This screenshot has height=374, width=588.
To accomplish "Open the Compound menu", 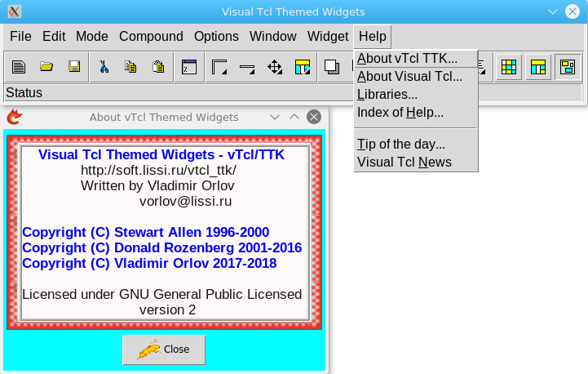I will click(151, 36).
